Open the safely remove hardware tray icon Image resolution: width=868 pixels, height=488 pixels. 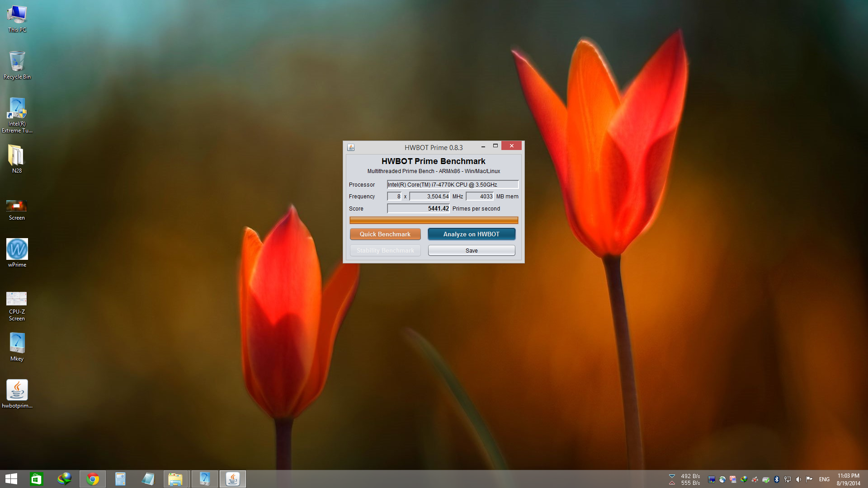[766, 479]
